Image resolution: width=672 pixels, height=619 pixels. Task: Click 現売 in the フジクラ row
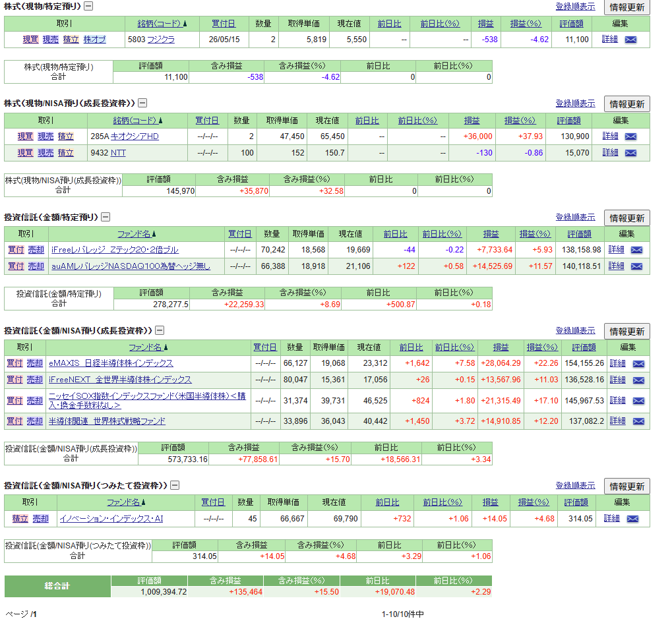point(51,40)
